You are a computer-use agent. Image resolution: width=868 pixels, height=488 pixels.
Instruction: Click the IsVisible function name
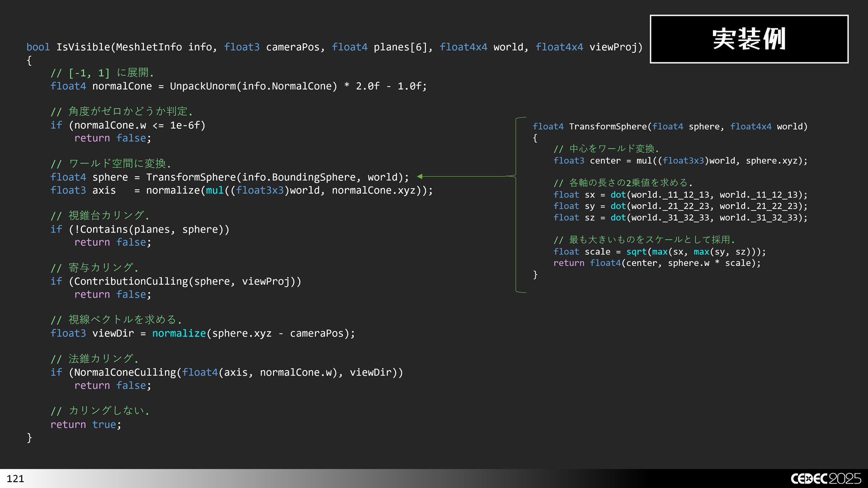[x=83, y=47]
